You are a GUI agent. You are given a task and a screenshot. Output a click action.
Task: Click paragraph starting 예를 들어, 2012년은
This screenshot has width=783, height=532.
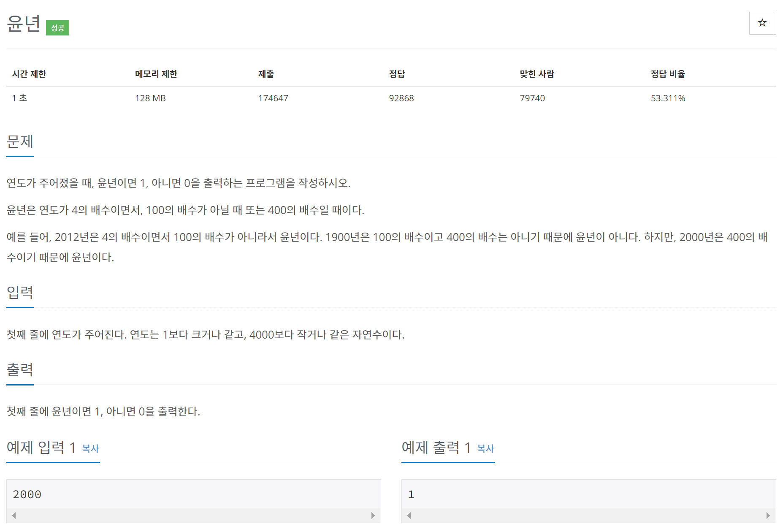click(387, 247)
